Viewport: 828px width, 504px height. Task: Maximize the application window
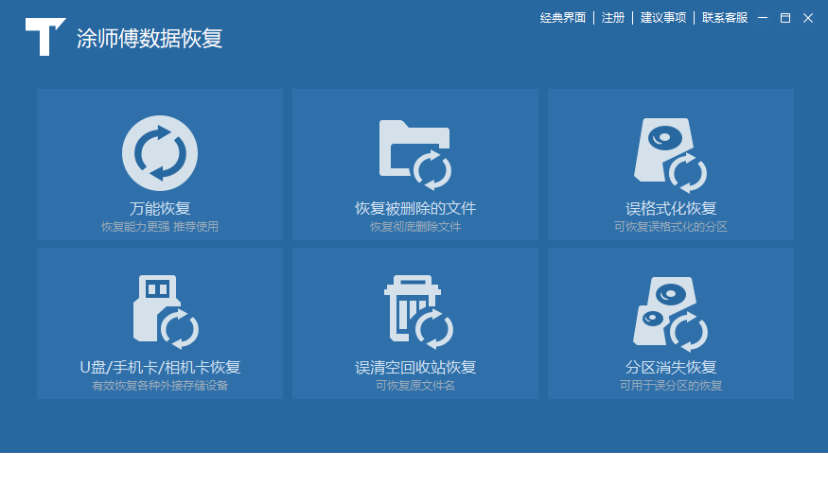tap(785, 18)
